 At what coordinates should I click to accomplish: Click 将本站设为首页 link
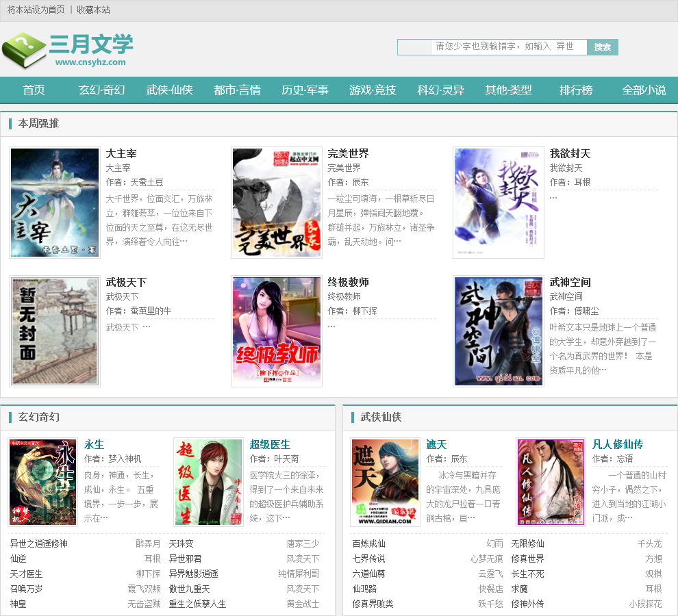pos(36,10)
